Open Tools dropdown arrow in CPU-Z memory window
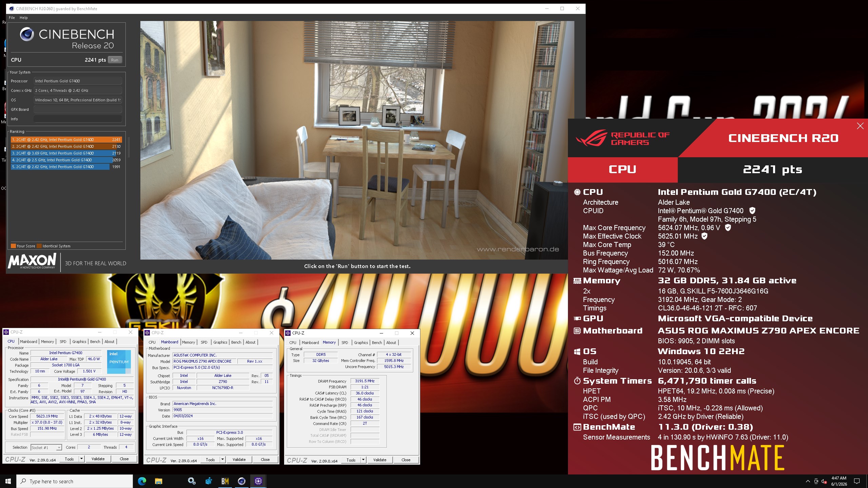The height and width of the screenshot is (488, 868). [363, 460]
